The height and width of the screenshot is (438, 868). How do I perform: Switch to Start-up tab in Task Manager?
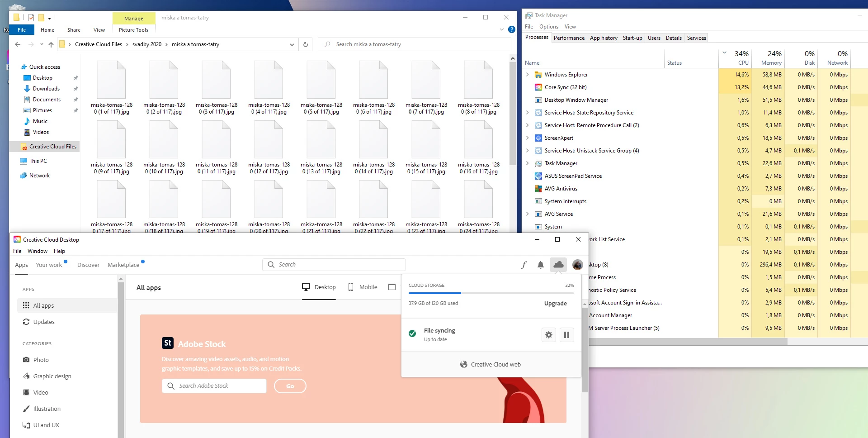[632, 38]
